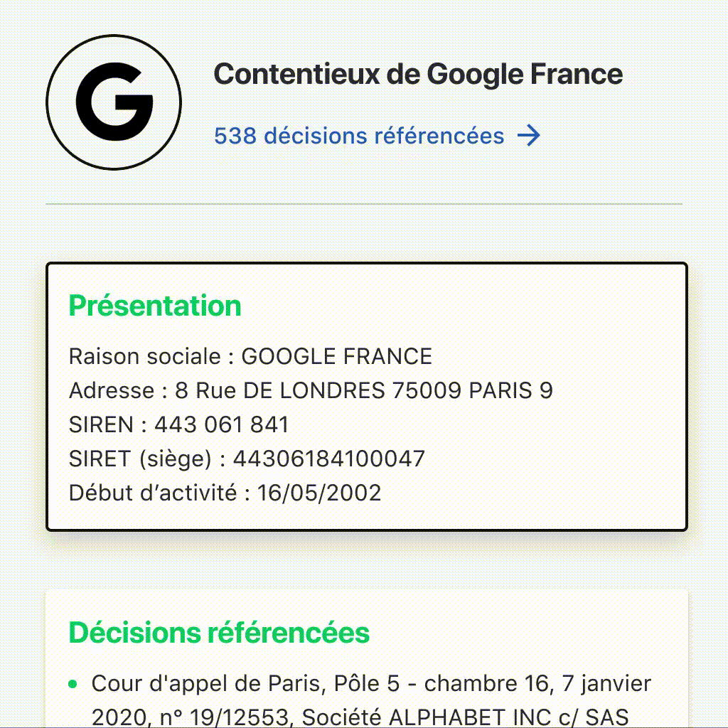
Task: Click the Décisions référencées heading
Action: coord(219,633)
